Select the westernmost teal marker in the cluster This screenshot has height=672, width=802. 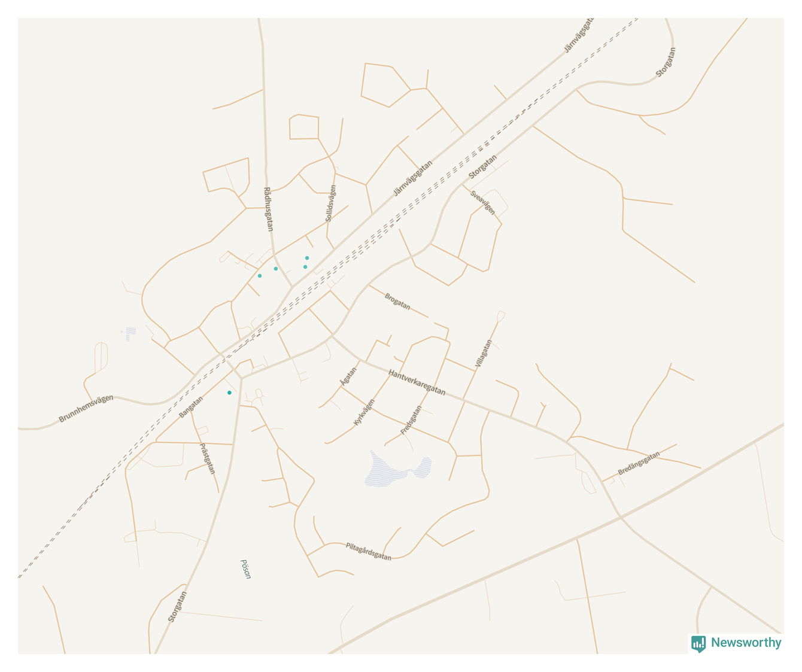point(260,276)
